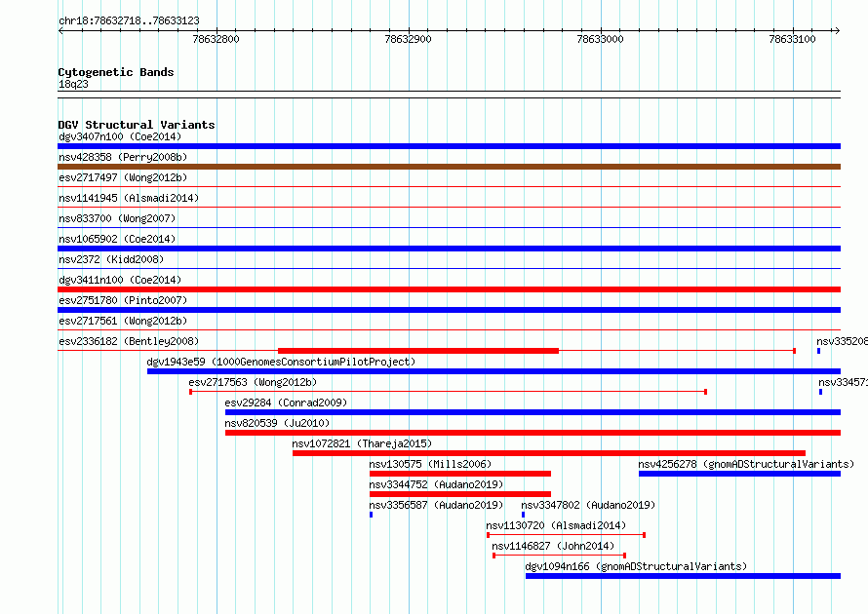Click the thick red segment of esv2336182
The image size is (868, 614).
418,351
